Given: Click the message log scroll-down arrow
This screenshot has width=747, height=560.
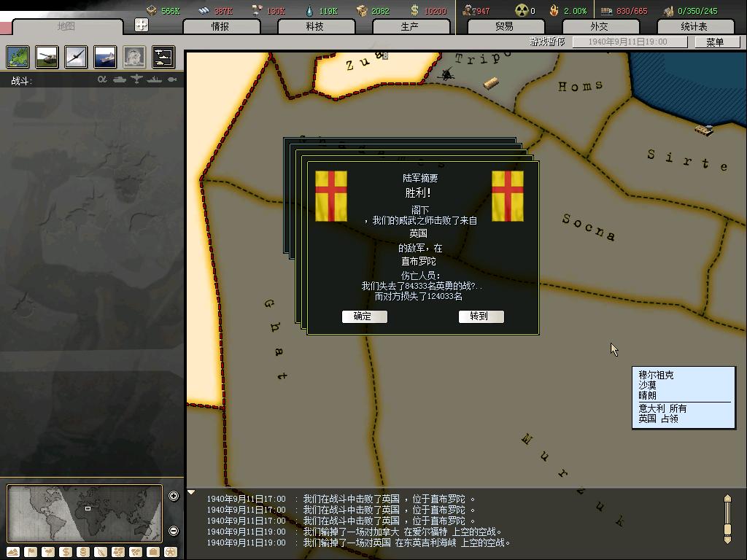Looking at the screenshot, I should (x=727, y=540).
